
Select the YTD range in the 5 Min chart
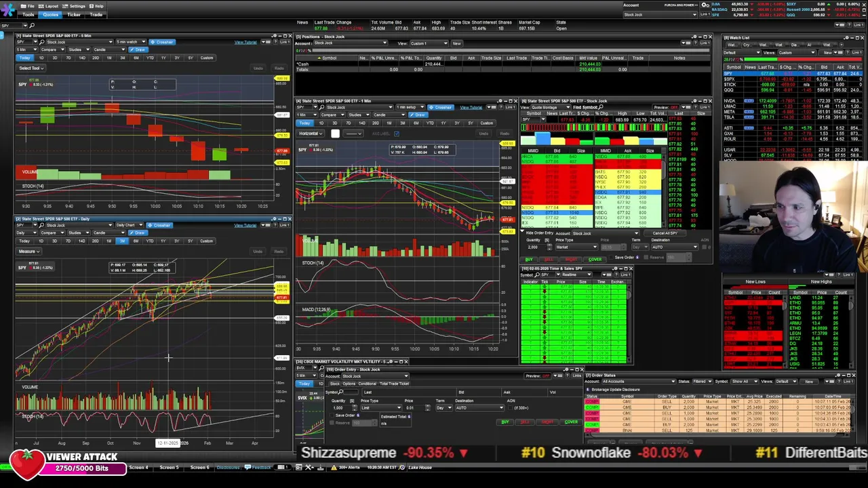click(x=150, y=58)
